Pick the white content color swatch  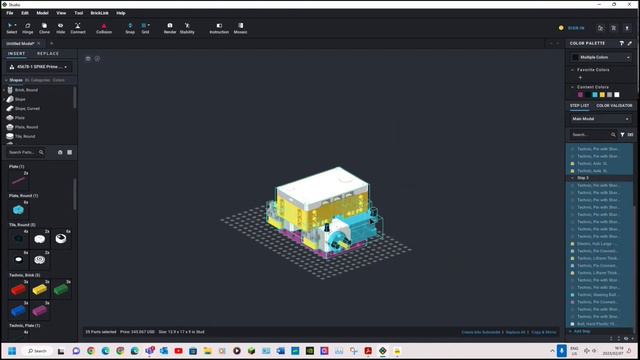tap(617, 95)
